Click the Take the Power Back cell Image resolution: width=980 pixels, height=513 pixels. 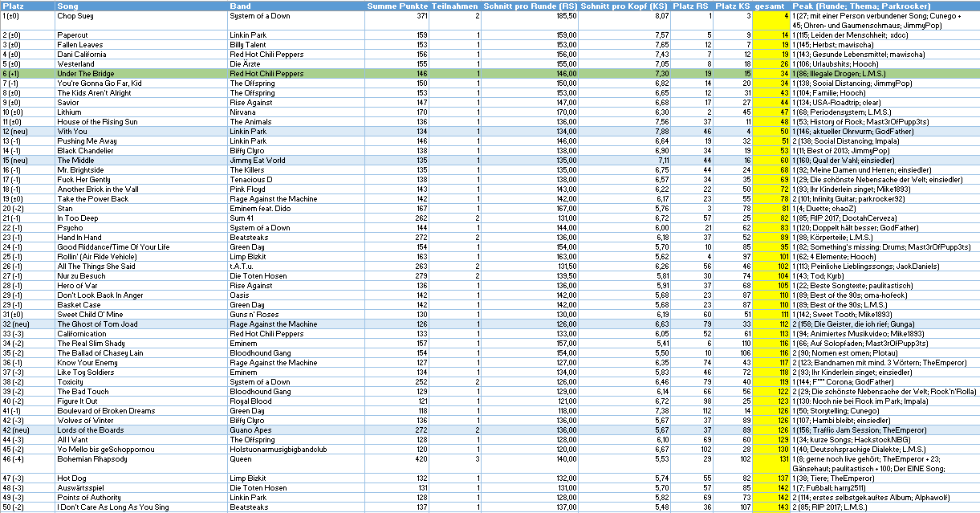(x=141, y=199)
